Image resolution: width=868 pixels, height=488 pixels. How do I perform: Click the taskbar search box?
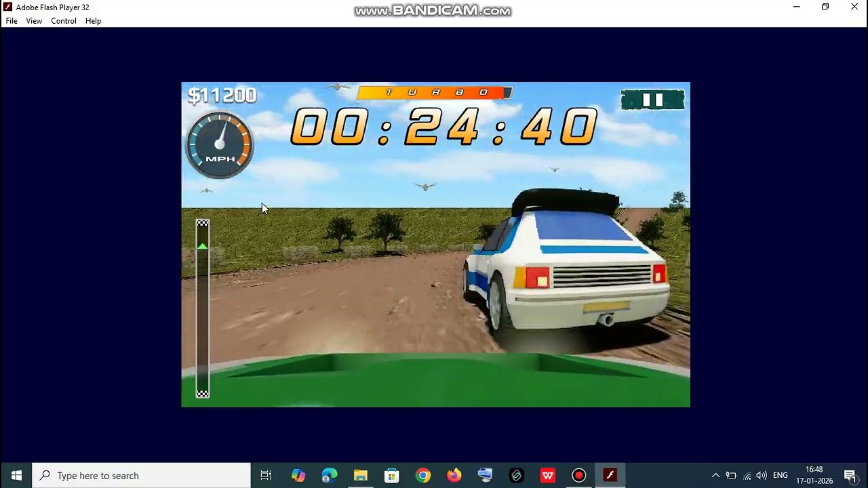pyautogui.click(x=142, y=475)
